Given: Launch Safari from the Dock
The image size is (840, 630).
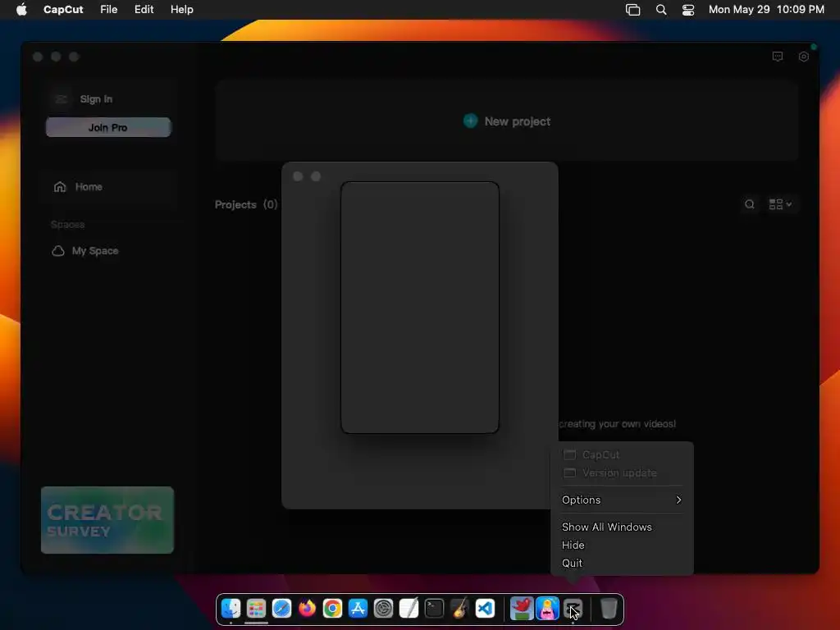Looking at the screenshot, I should [282, 609].
